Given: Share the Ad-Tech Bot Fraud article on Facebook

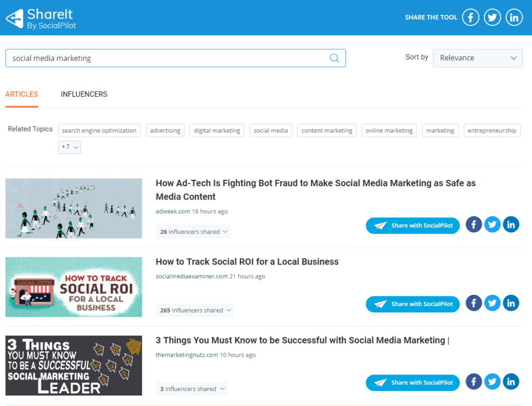Looking at the screenshot, I should point(474,225).
